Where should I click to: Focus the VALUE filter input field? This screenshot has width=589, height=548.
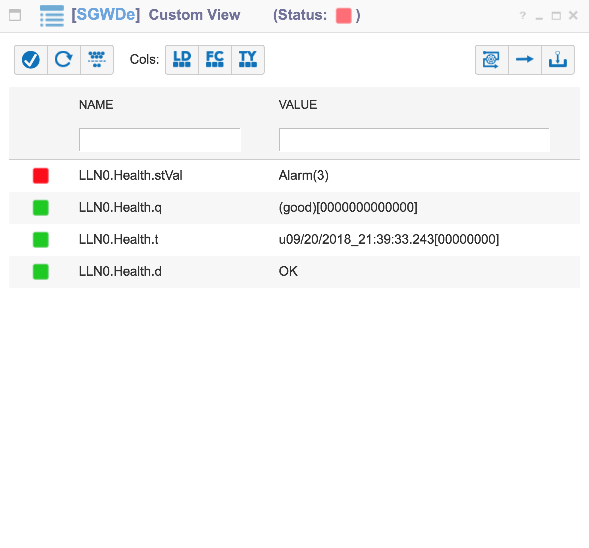(414, 140)
